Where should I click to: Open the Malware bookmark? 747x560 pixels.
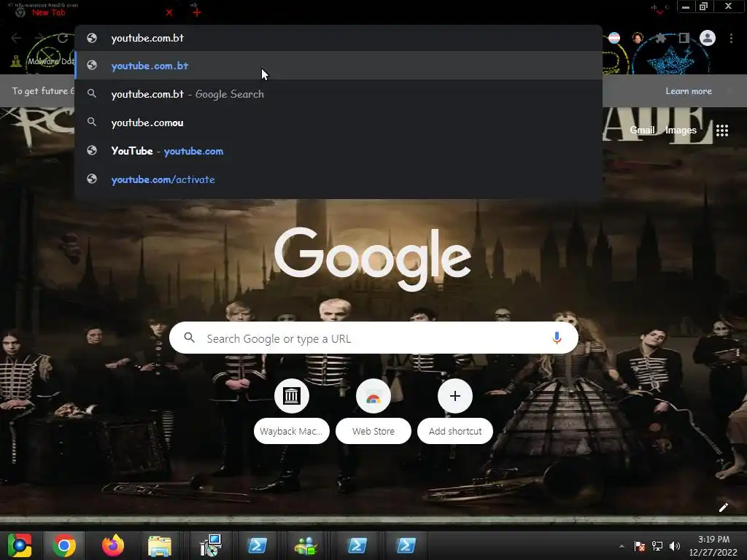point(43,61)
